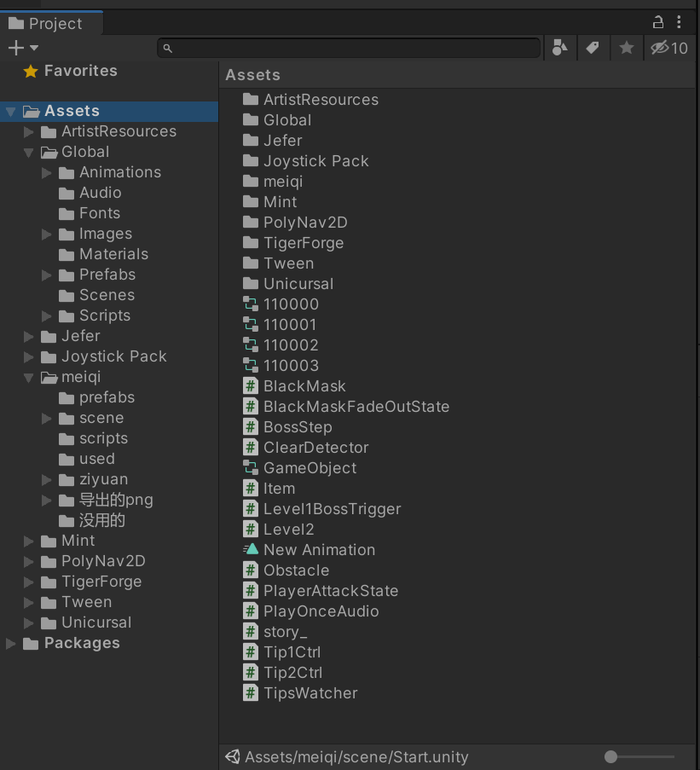Select the PlayOnceAudio script icon

pyautogui.click(x=251, y=611)
